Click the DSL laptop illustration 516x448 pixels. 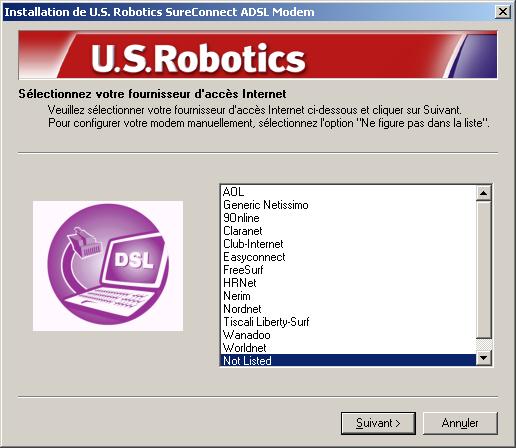(x=108, y=266)
